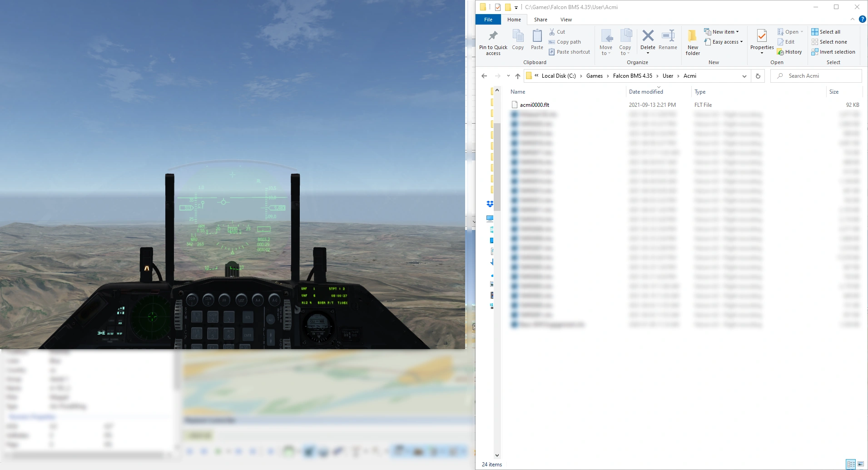
Task: Click the Acmi breadcrumb in address bar
Action: pyautogui.click(x=689, y=76)
